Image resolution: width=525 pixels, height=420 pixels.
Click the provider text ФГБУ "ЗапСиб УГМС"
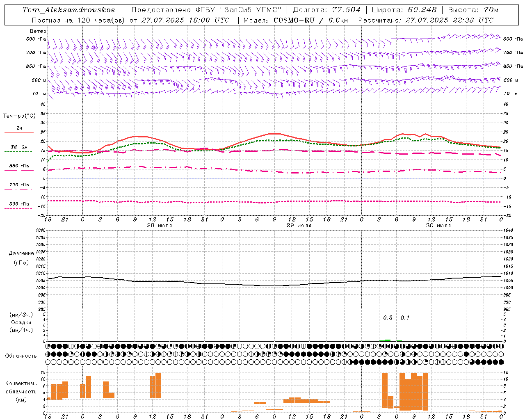[238, 10]
